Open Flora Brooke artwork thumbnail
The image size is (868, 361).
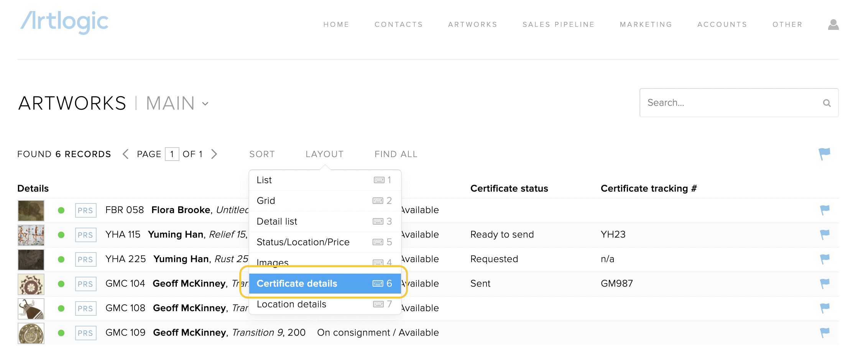(x=31, y=210)
